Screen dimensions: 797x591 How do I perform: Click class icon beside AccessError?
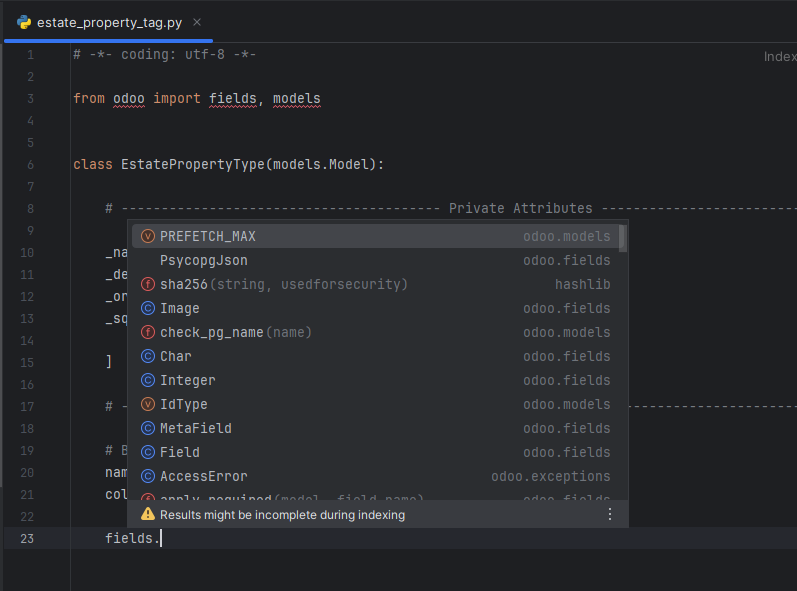147,476
